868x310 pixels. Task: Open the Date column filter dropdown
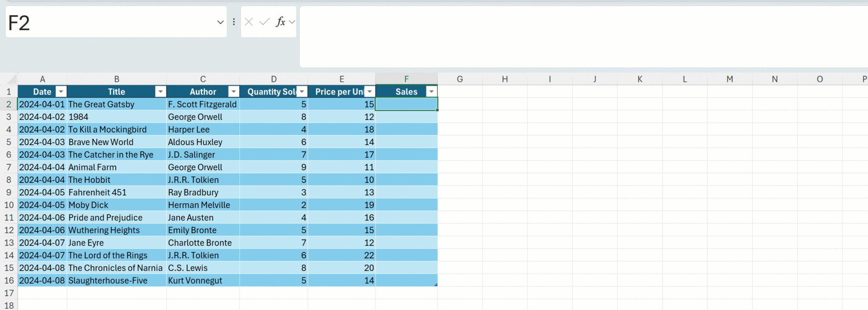[61, 92]
